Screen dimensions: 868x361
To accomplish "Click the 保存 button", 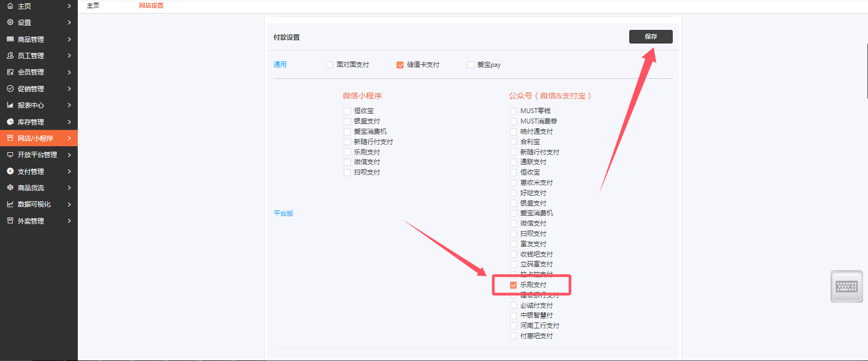I will tap(650, 36).
